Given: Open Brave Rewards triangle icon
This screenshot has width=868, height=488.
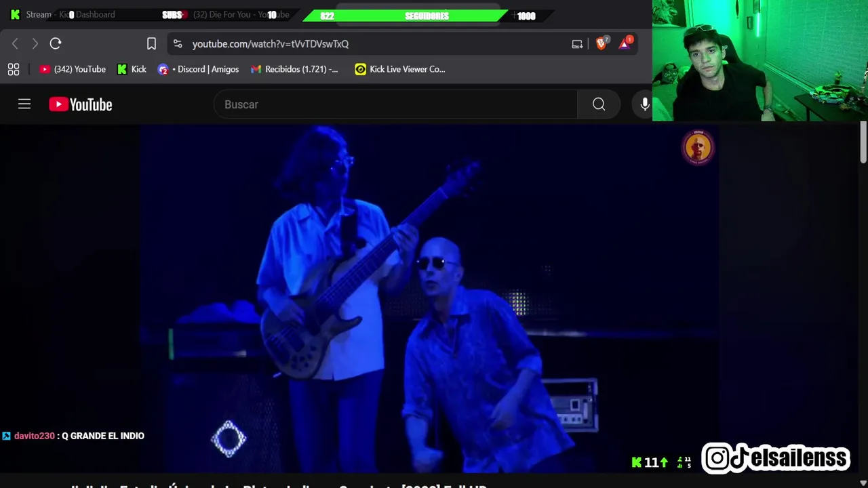Looking at the screenshot, I should pyautogui.click(x=625, y=43).
